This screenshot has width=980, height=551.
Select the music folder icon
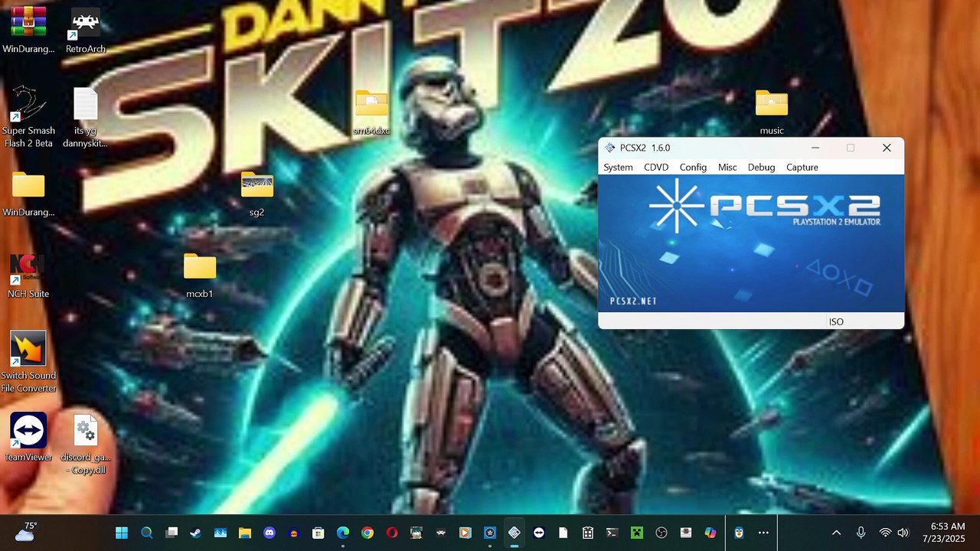point(772,112)
